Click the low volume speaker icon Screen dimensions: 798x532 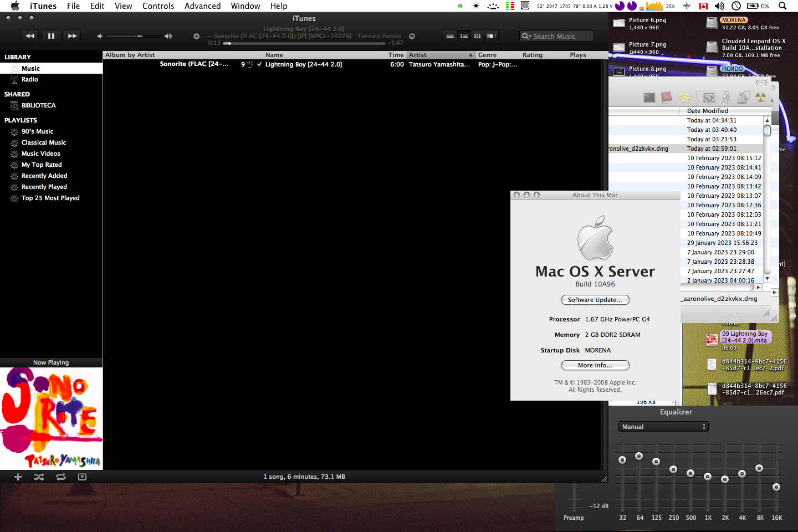coord(100,36)
